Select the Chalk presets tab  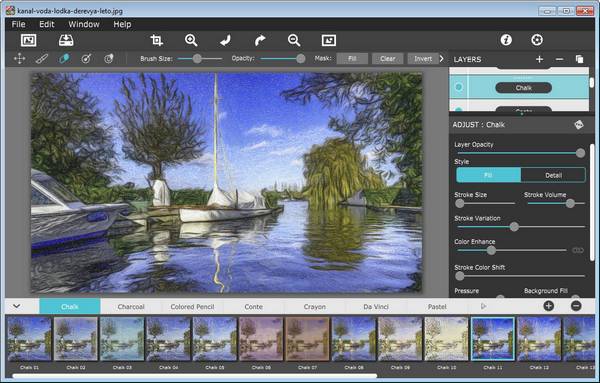coord(70,306)
